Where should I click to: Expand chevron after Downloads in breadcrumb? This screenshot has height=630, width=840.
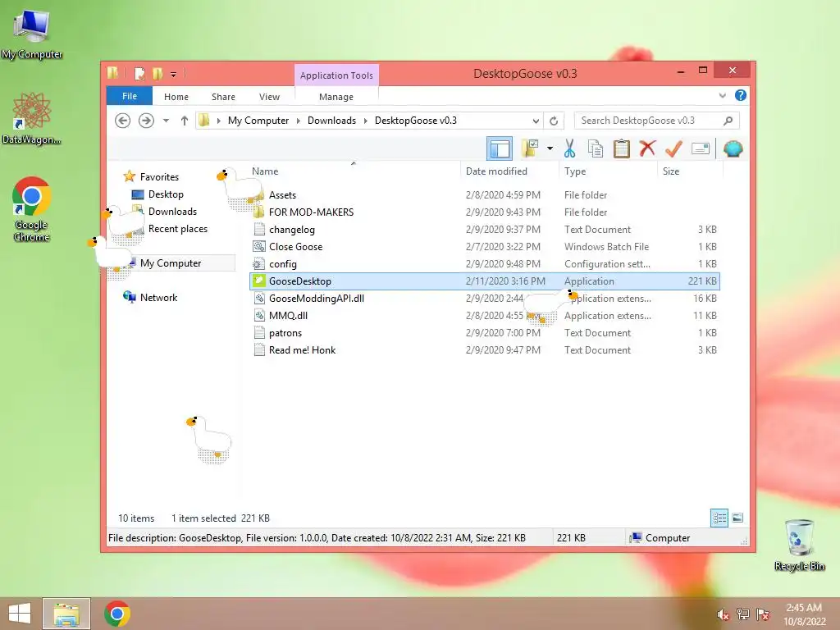click(x=365, y=121)
